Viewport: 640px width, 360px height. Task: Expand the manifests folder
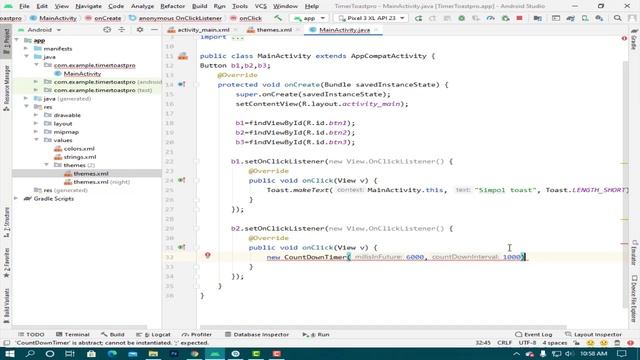click(x=27, y=49)
